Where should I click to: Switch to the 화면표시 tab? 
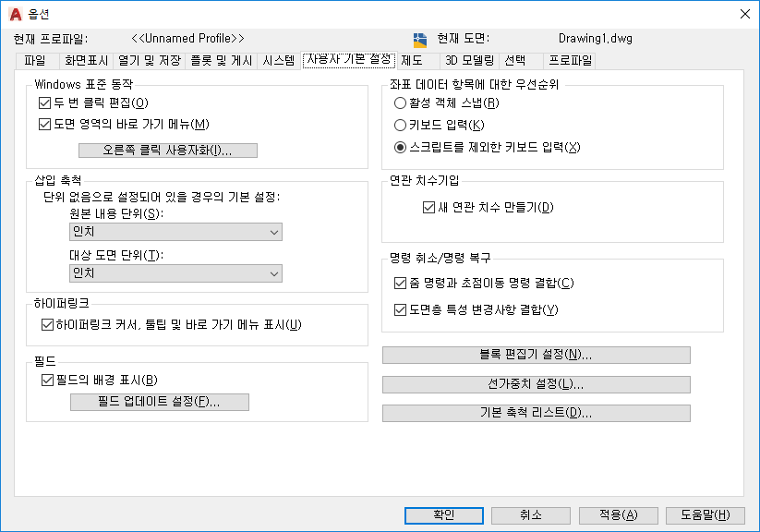(x=86, y=61)
